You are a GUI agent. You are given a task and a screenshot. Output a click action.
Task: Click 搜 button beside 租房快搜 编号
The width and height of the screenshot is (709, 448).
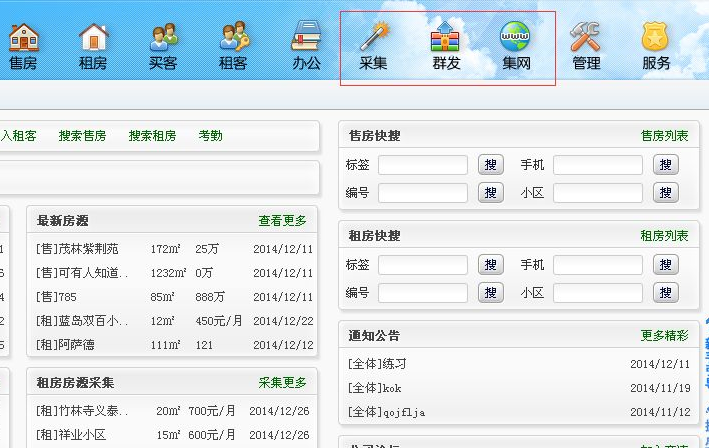click(x=491, y=293)
